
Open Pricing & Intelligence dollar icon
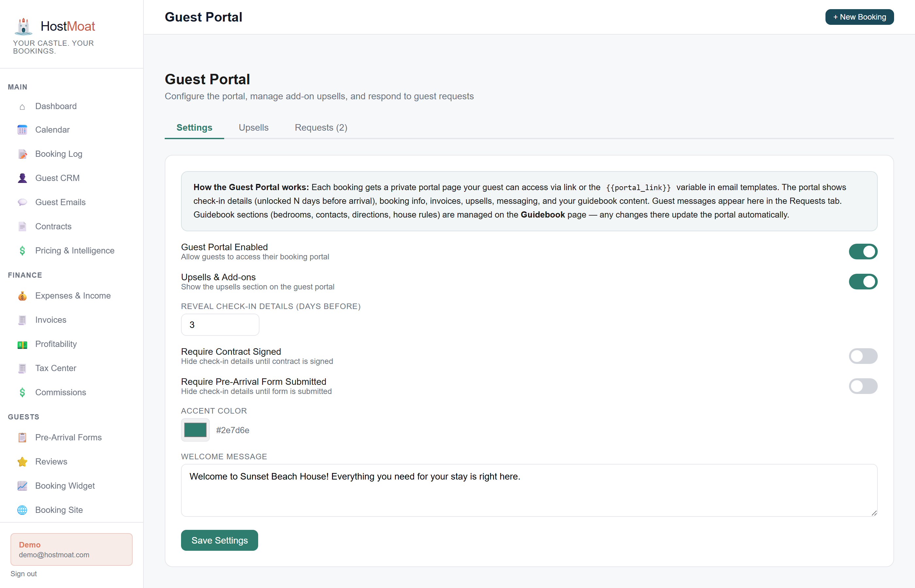(22, 251)
